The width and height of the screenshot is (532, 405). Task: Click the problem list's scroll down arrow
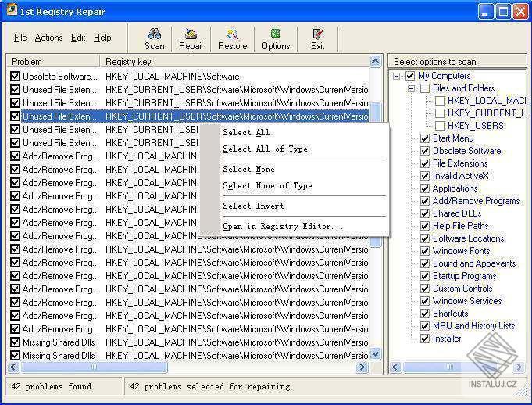pyautogui.click(x=376, y=354)
